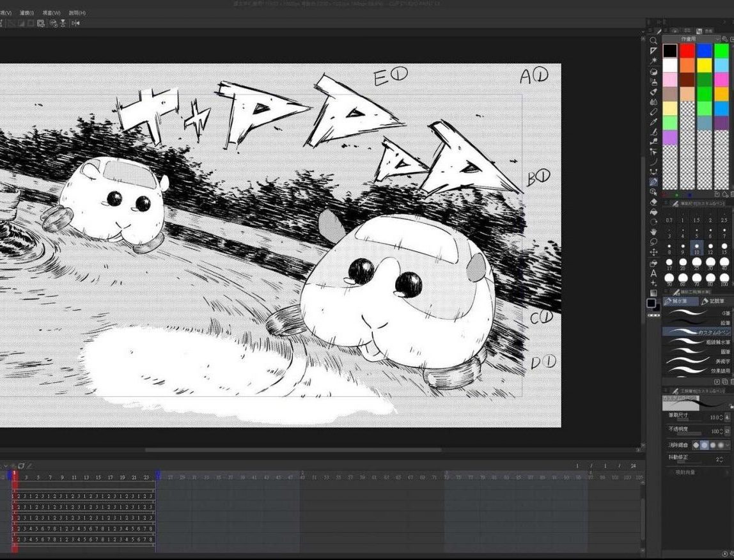Select the Auto Select magic wand tool
This screenshot has width=734, height=560.
click(653, 61)
